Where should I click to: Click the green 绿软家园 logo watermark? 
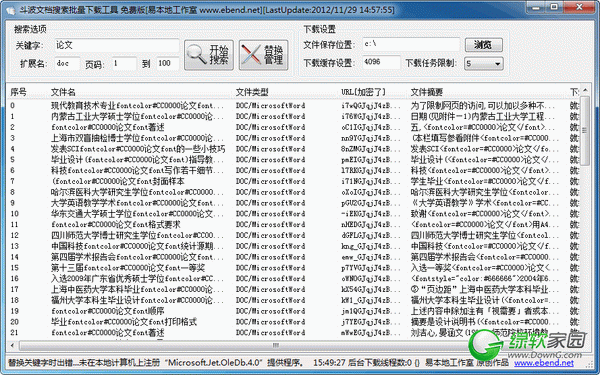pos(527,344)
